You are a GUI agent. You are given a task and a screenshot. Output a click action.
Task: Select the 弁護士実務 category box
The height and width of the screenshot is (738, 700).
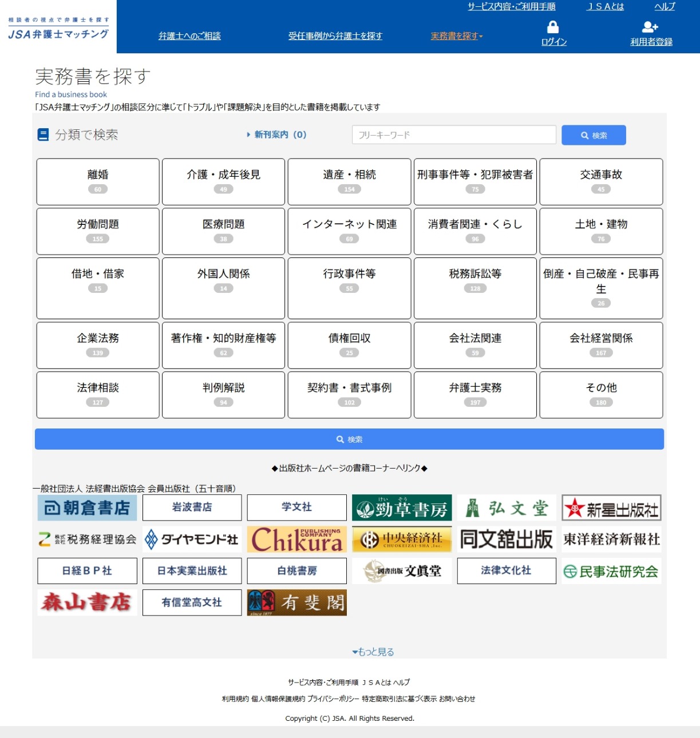475,395
